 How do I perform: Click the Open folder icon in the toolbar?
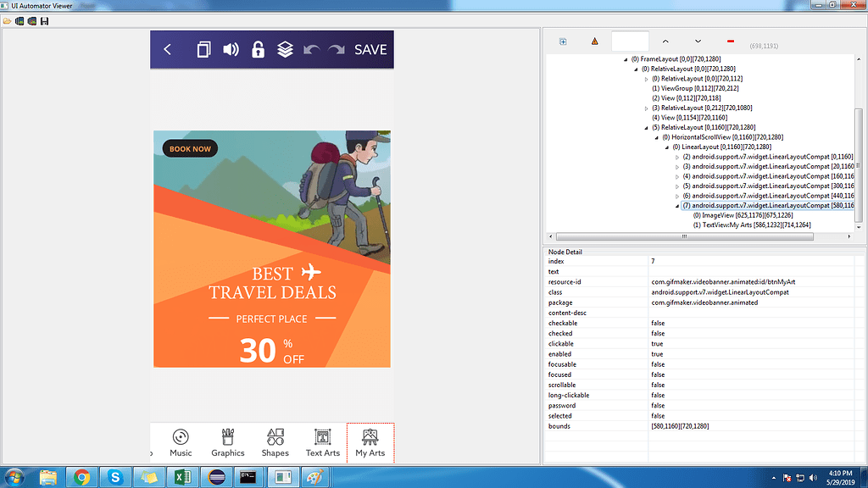7,21
